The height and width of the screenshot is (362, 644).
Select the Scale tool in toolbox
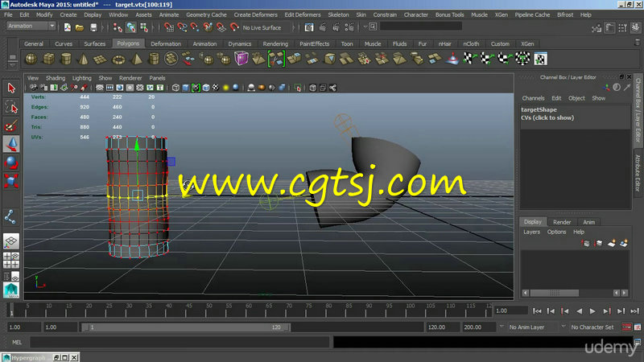coord(11,181)
